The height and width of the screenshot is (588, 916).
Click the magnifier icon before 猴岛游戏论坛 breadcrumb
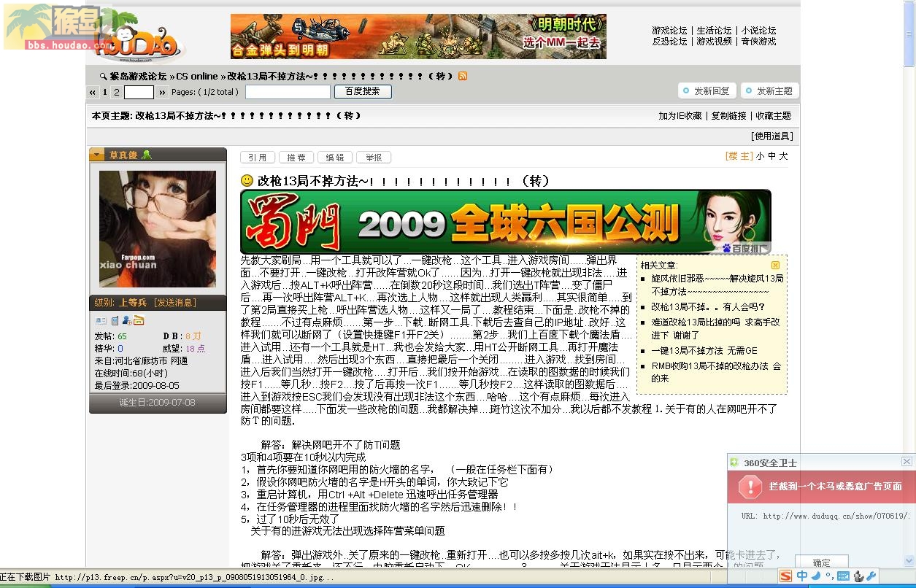point(104,77)
